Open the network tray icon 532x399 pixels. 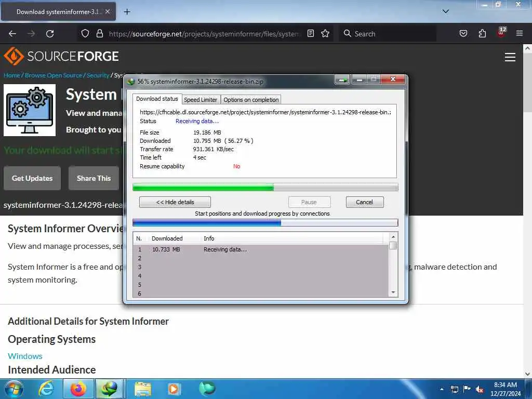[455, 389]
